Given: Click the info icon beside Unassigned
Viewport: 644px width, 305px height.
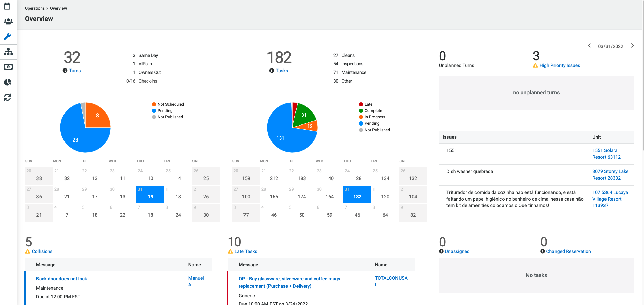Looking at the screenshot, I should coord(441,251).
